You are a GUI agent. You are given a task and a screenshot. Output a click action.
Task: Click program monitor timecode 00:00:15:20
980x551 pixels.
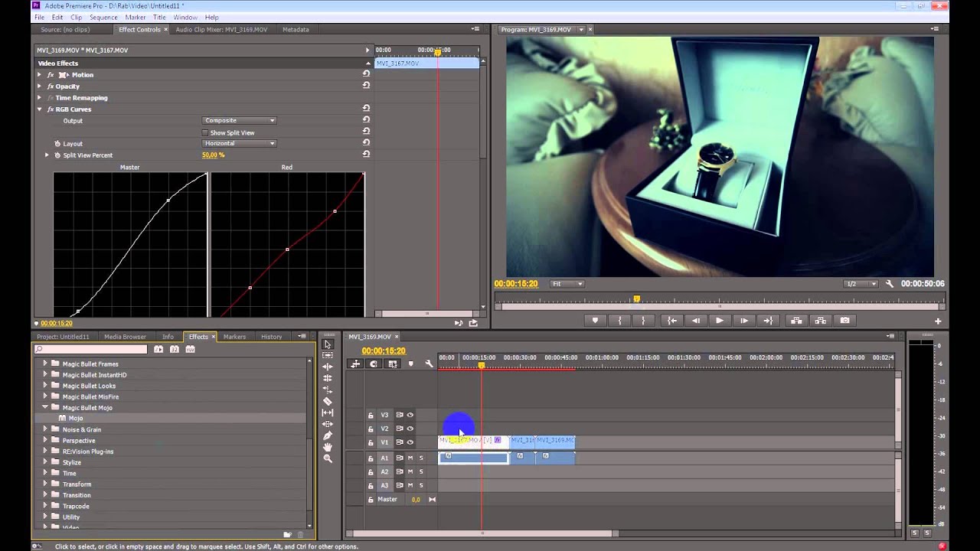tap(516, 284)
